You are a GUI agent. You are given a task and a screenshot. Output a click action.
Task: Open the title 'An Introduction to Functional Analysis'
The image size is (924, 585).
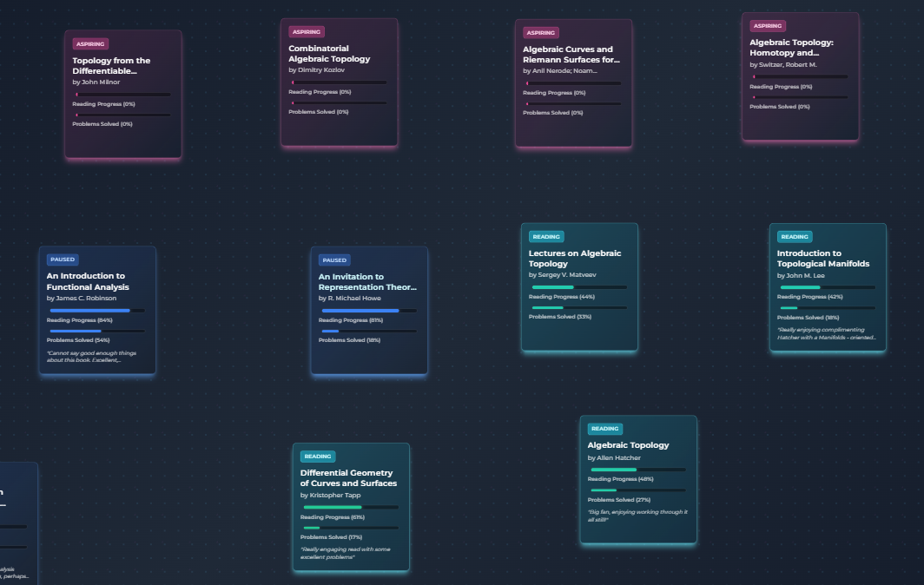88,281
